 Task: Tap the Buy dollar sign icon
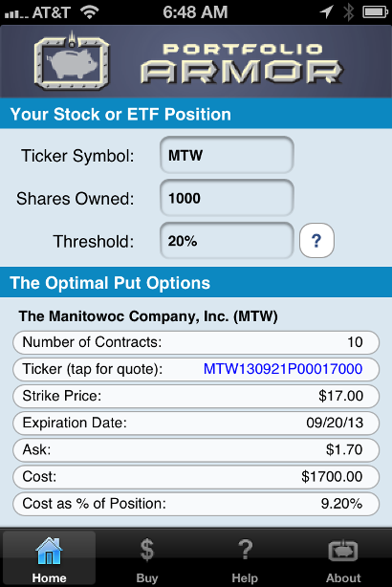(x=147, y=550)
